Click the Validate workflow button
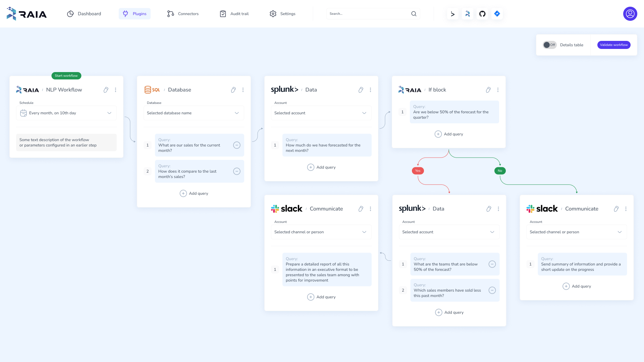 [614, 45]
